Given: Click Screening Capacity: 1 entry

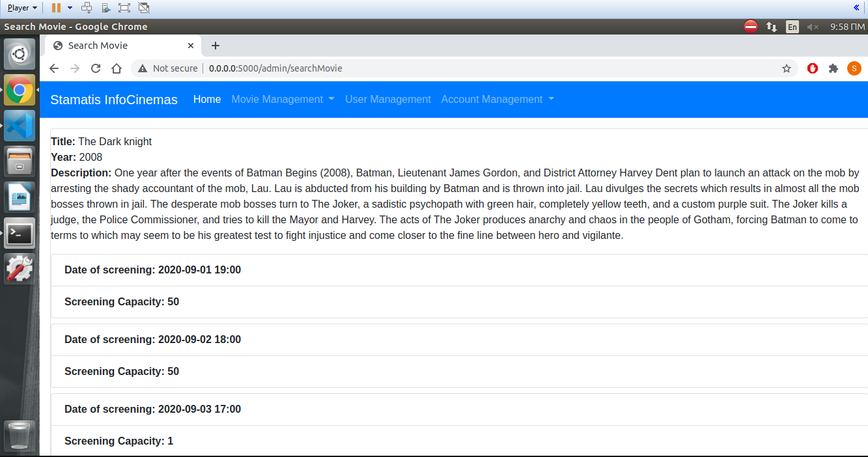Looking at the screenshot, I should click(460, 441).
